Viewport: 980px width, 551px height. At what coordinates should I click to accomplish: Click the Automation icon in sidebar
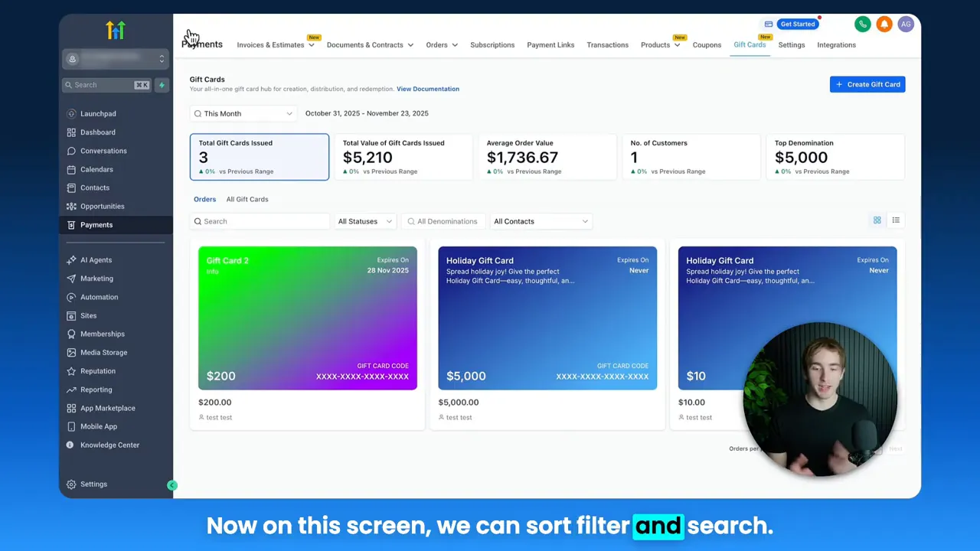point(71,297)
